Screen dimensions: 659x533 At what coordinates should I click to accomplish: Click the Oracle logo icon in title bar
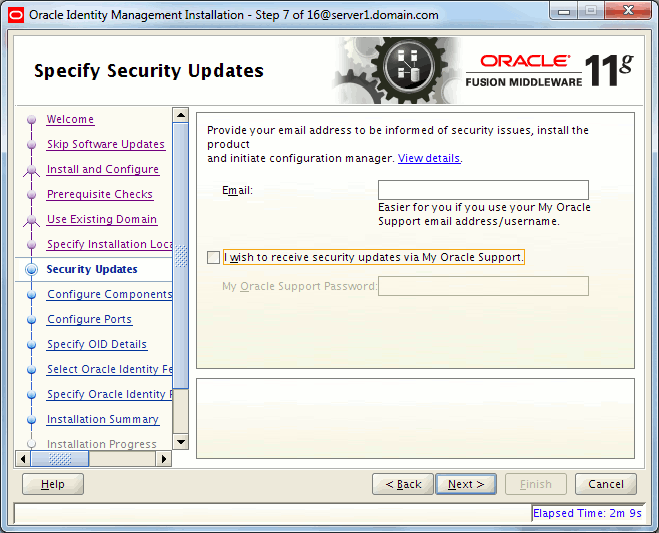pos(16,16)
